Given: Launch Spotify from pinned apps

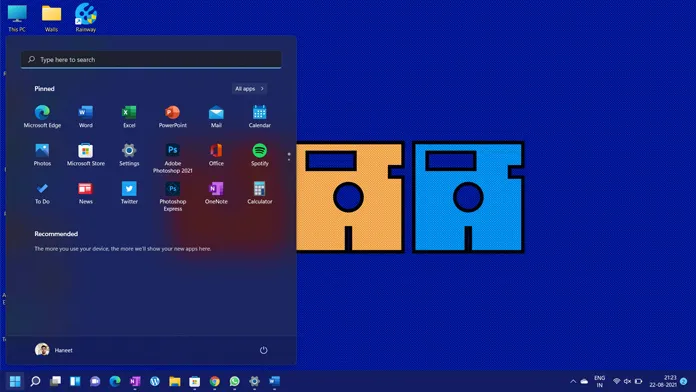Looking at the screenshot, I should (x=260, y=154).
